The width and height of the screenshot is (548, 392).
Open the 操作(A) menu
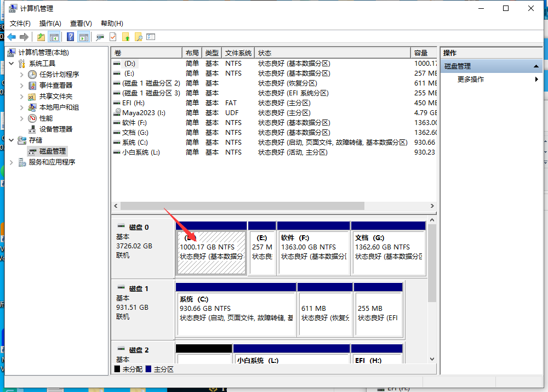(50, 24)
